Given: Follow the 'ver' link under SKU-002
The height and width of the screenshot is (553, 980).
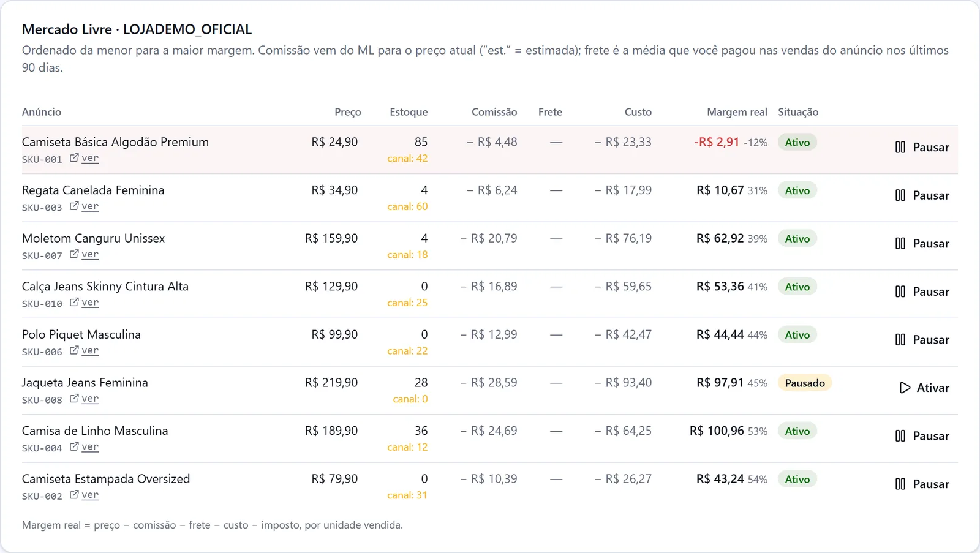Looking at the screenshot, I should coord(90,495).
